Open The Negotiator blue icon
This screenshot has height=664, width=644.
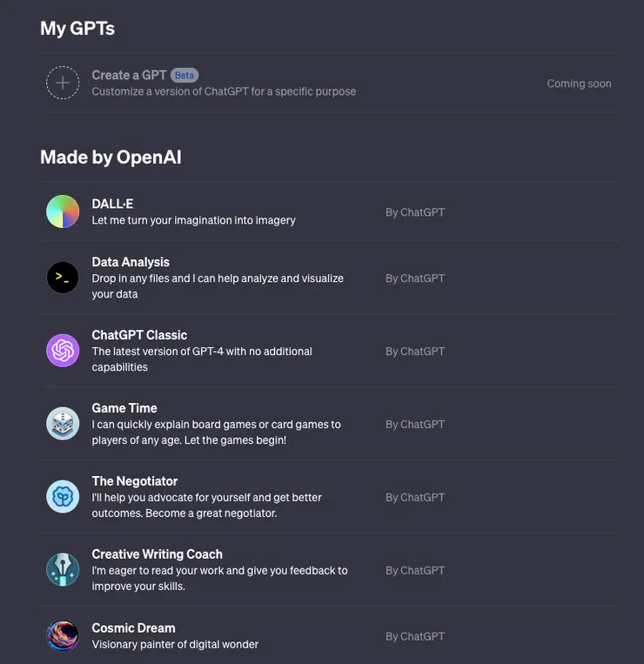(63, 497)
